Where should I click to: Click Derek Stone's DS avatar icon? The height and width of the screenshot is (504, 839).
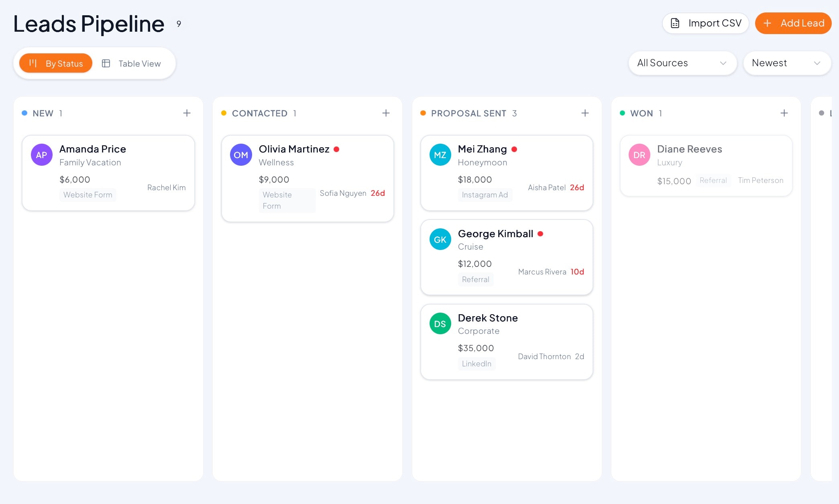tap(440, 323)
